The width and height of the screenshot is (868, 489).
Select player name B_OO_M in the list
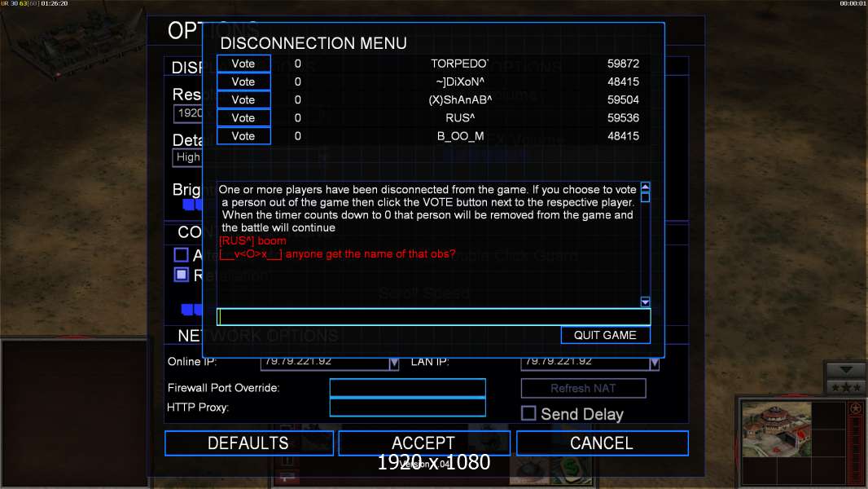point(461,136)
